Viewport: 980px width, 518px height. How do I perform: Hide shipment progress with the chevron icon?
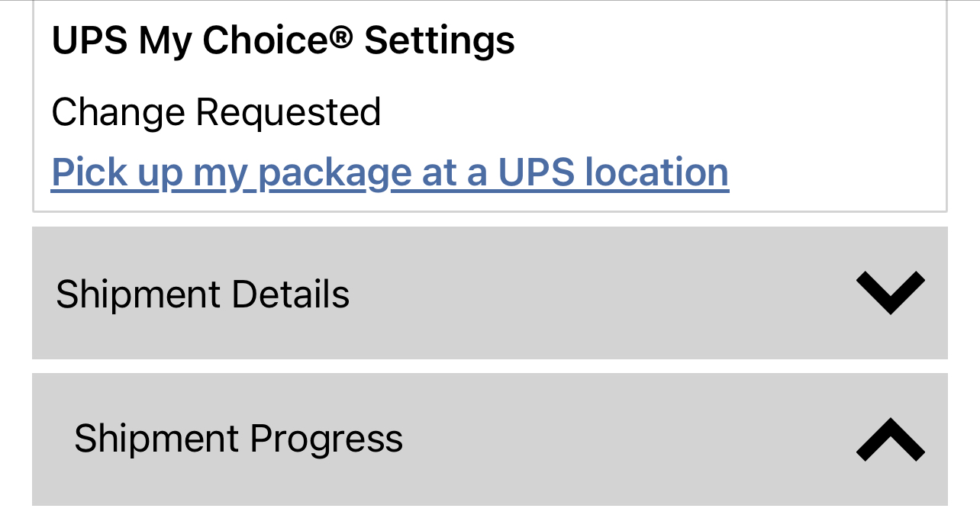890,440
